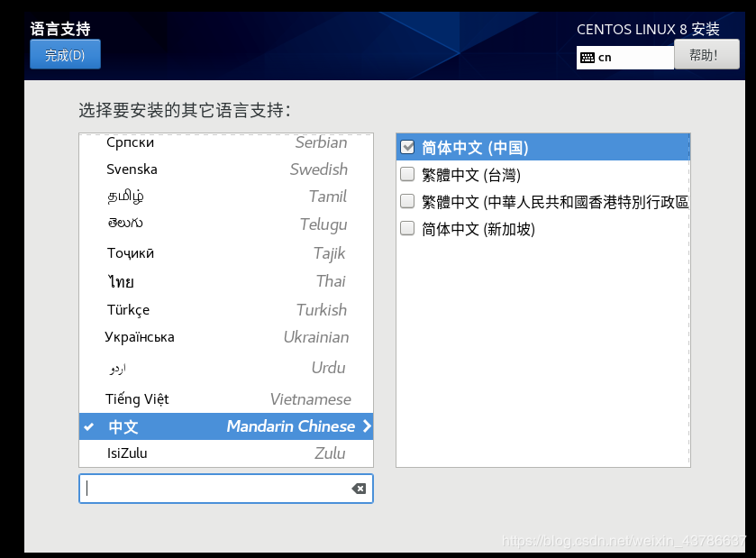Enable 繁體中文 Hong Kong (香港特別行政區) checkbox
This screenshot has width=756, height=558.
tap(407, 201)
